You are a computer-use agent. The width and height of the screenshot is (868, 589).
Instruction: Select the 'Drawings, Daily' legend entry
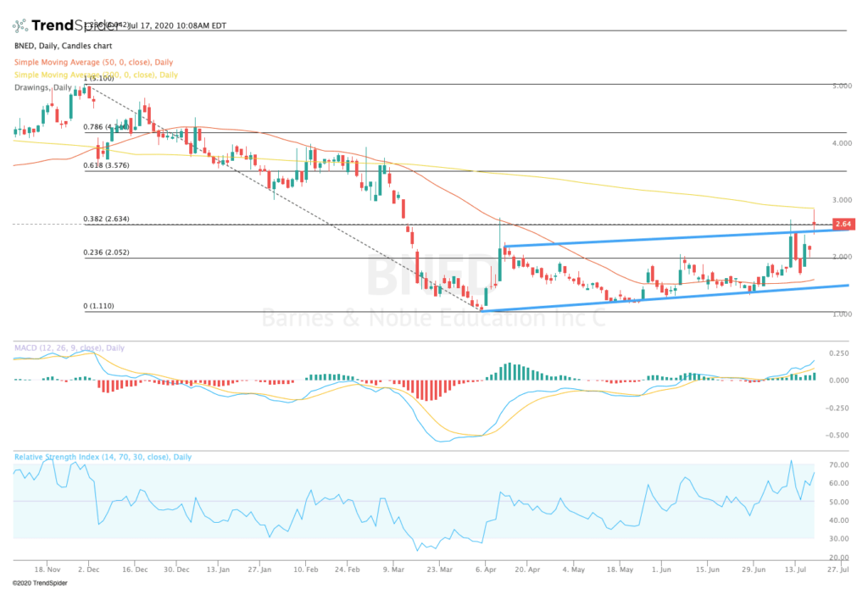(42, 87)
